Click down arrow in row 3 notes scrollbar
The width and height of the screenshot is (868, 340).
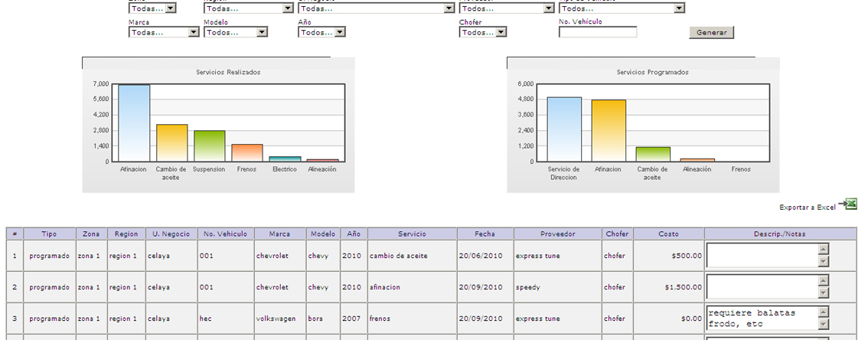point(824,325)
